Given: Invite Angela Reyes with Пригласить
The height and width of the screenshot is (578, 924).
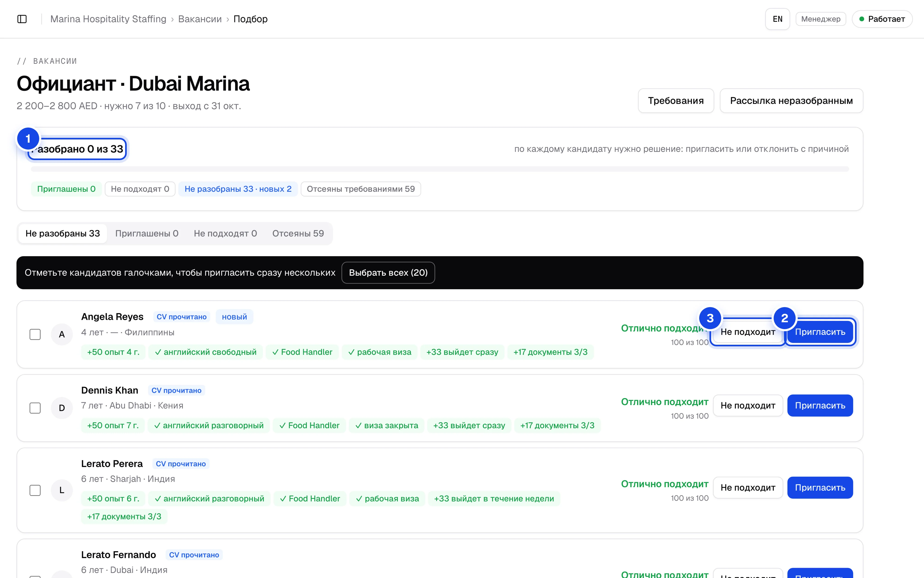Looking at the screenshot, I should pos(820,332).
